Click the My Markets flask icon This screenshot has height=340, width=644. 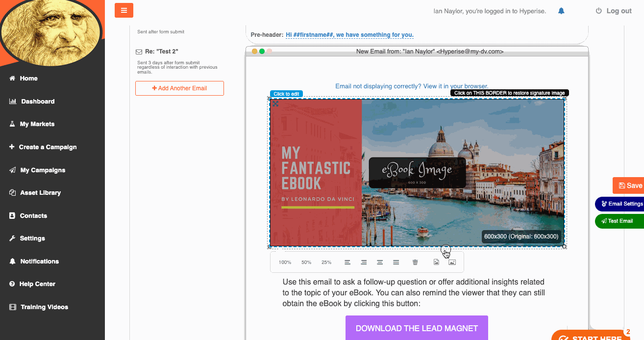(x=12, y=124)
